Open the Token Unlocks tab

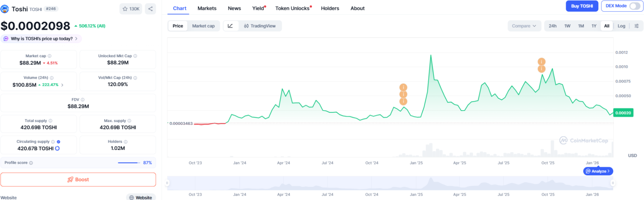[293, 8]
